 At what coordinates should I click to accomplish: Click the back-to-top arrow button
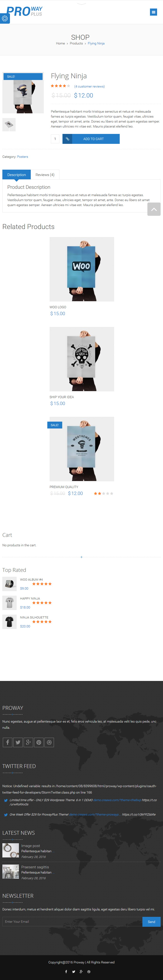[x=154, y=209]
